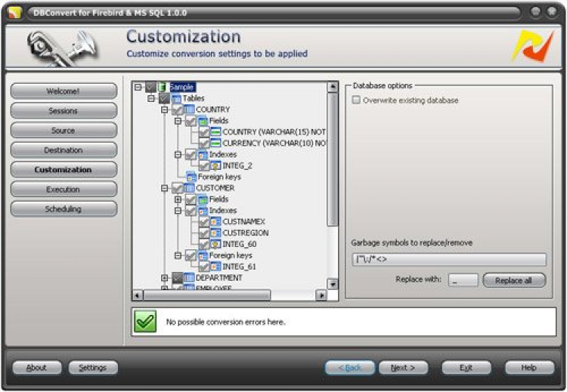Open the About dialog
Screen dimensions: 567x392
click(37, 368)
